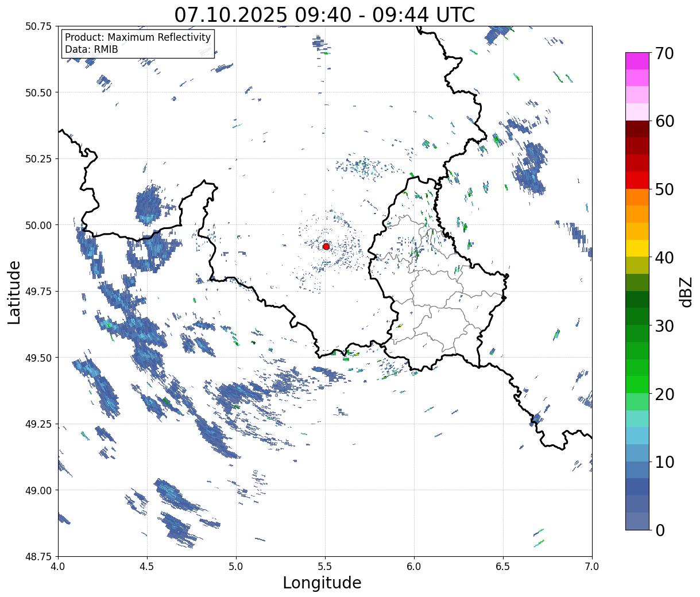
Task: Click the colorbar tick label 30
Action: 665,326
